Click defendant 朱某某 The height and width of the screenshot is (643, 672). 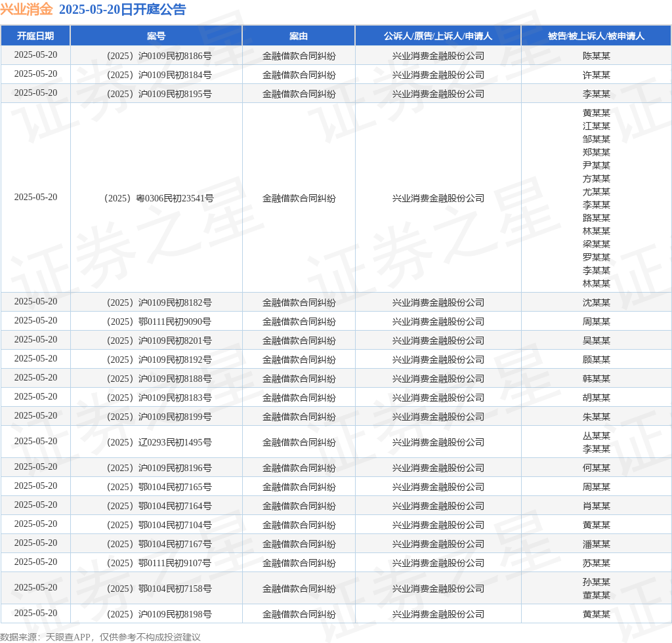click(596, 417)
